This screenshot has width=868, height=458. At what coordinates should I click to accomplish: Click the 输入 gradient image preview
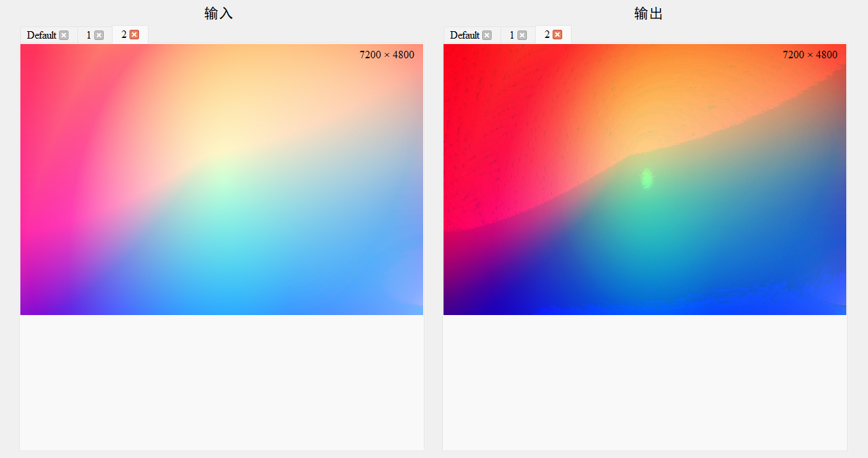pyautogui.click(x=222, y=180)
